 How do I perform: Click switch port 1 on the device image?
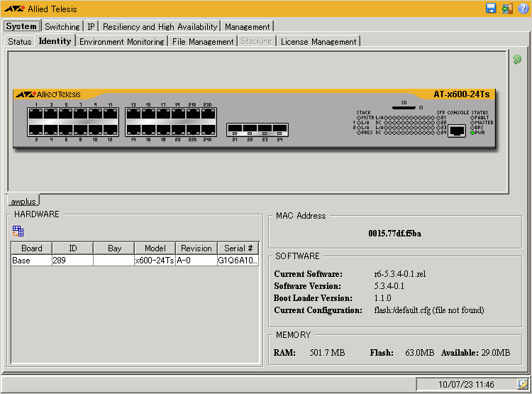[35, 114]
